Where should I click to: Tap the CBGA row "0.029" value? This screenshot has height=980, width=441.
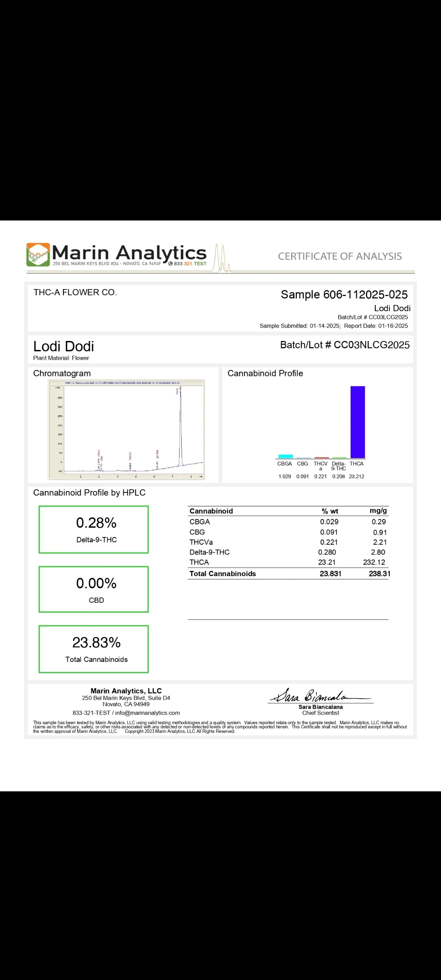[329, 522]
